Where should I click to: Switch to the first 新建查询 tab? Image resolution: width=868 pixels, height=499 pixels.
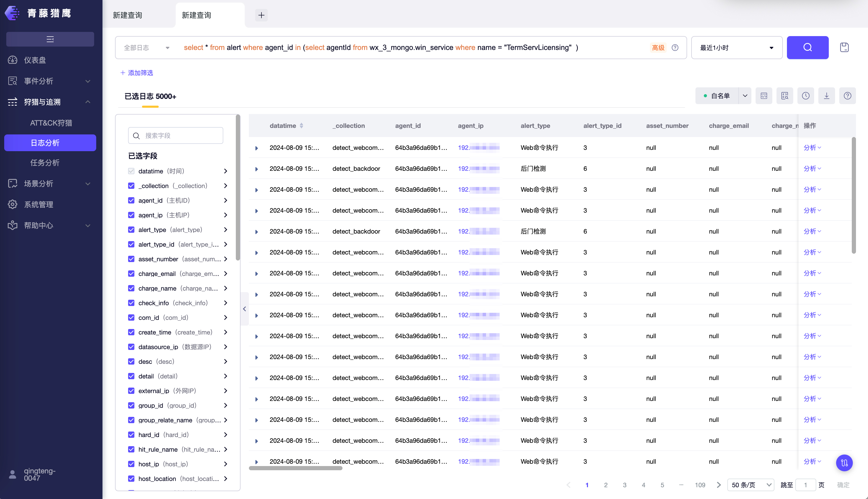(x=127, y=15)
